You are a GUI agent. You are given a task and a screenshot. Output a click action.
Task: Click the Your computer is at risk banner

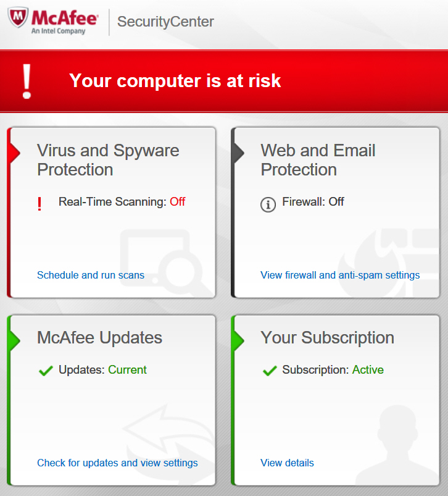coord(175,81)
